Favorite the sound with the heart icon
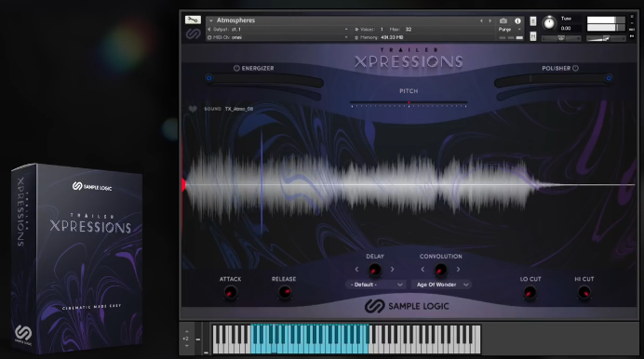Viewport: 644px width, 359px height. 193,109
